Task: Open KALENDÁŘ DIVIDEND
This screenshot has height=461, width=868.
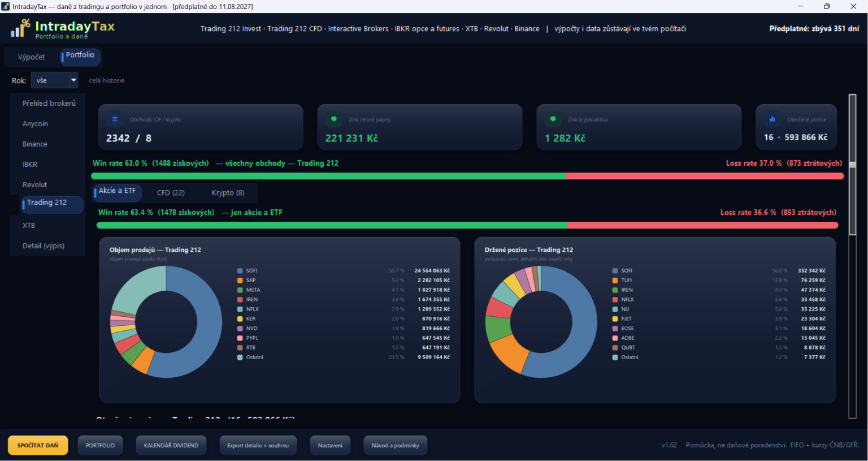Action: [171, 445]
